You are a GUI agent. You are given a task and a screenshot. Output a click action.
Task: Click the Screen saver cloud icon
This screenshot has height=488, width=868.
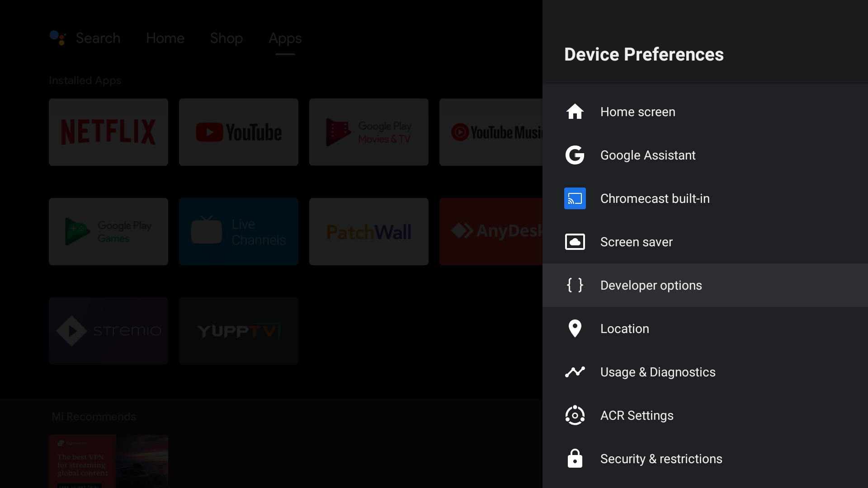point(575,242)
